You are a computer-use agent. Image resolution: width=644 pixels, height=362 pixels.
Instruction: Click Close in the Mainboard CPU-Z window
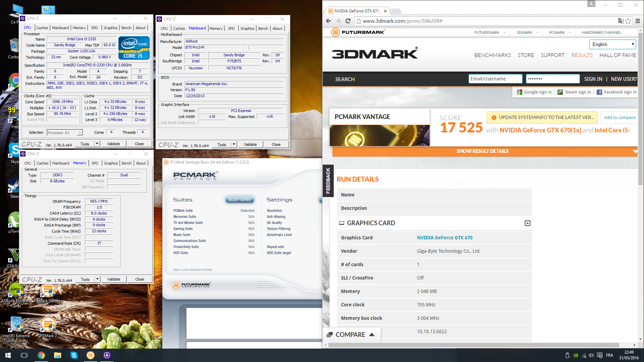pyautogui.click(x=276, y=144)
